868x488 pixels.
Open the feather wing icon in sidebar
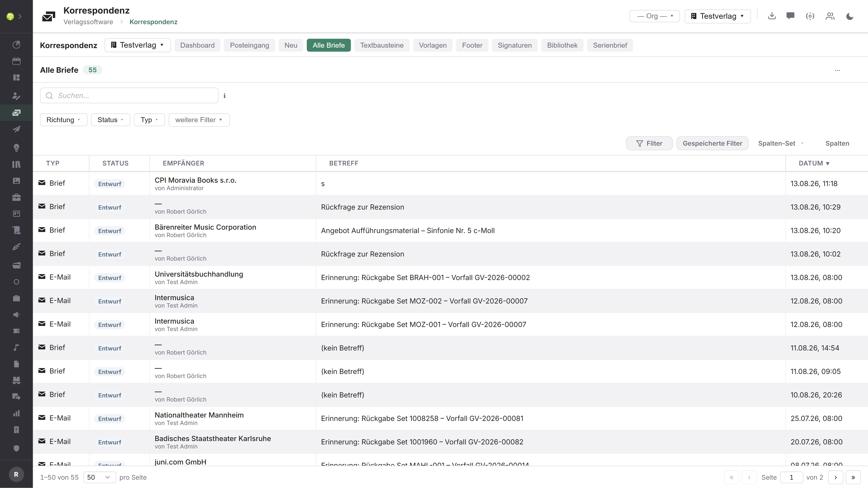coord(16,247)
